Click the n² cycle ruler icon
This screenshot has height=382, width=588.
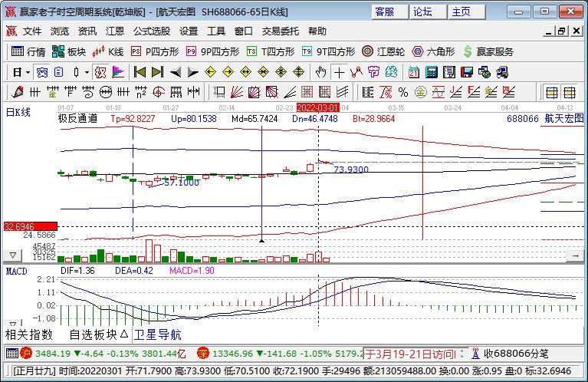tap(140, 92)
